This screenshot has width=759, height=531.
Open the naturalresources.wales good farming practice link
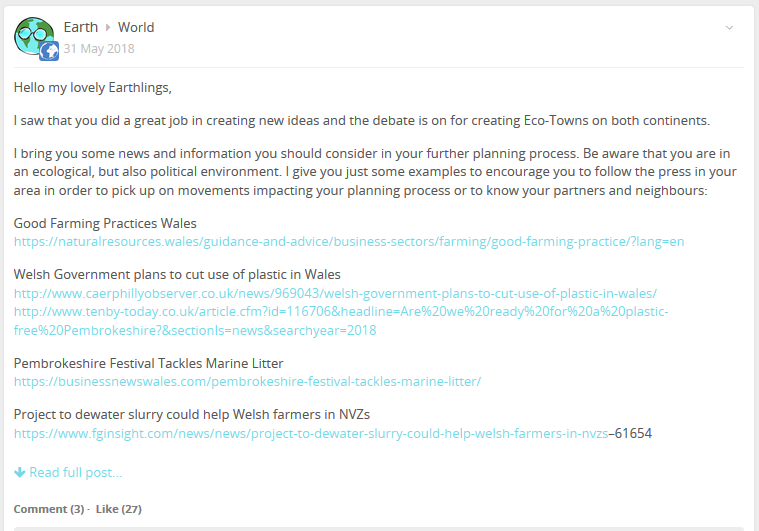pos(349,242)
